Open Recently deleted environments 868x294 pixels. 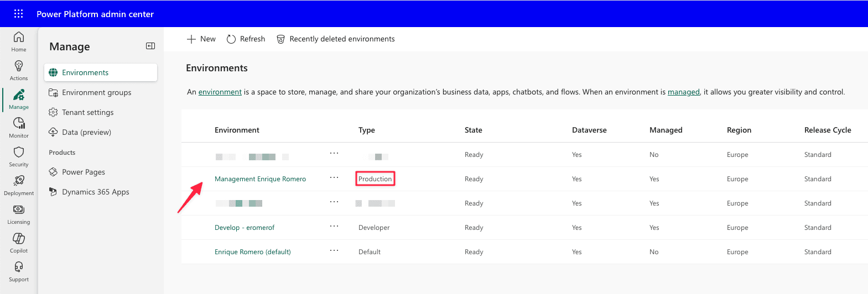pyautogui.click(x=335, y=39)
